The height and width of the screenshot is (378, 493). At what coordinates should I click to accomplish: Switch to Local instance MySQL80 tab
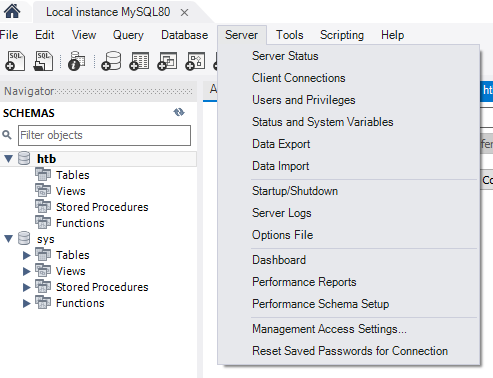pyautogui.click(x=108, y=12)
